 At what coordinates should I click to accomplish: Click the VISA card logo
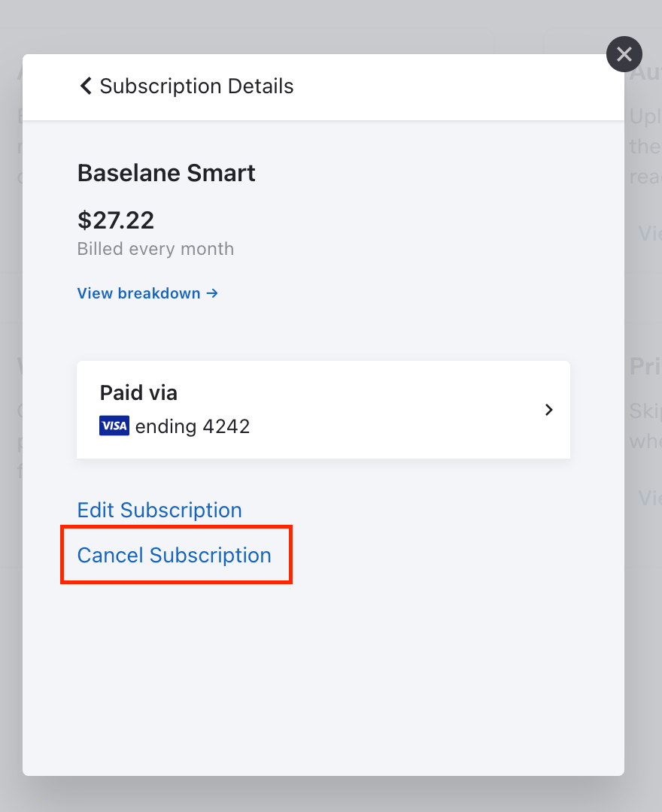click(114, 426)
